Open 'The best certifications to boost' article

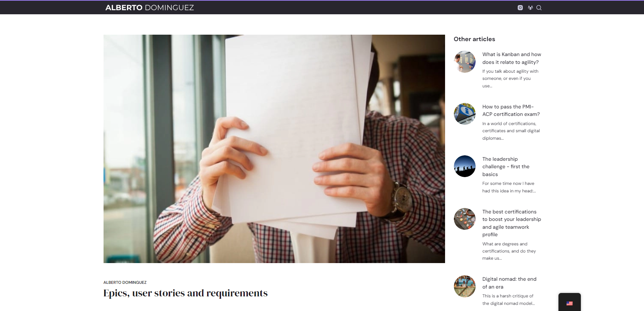(x=511, y=223)
